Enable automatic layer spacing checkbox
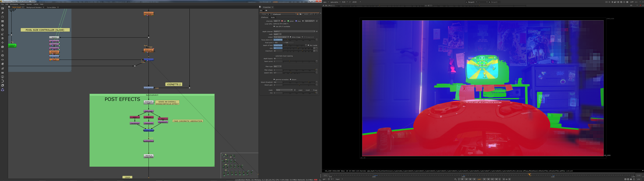This screenshot has height=181, width=644. click(274, 56)
